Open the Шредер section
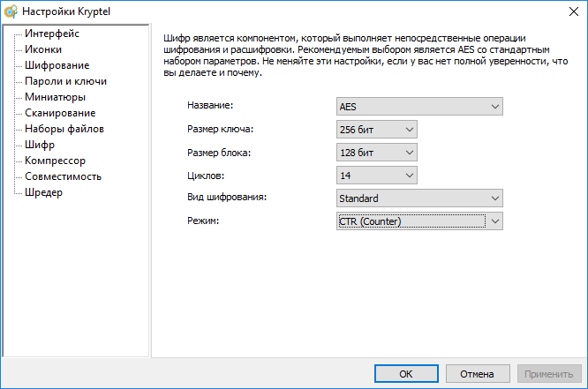 click(x=43, y=192)
